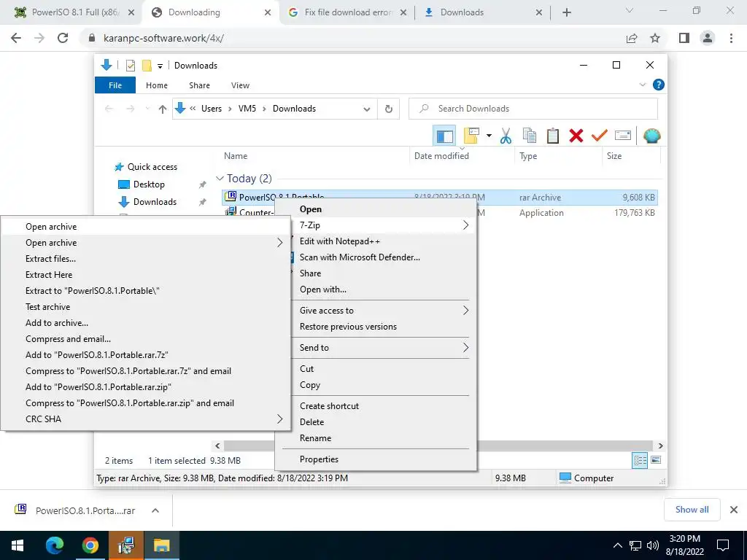Viewport: 747px width, 560px height.
Task: Expand Send to submenu
Action: coord(466,348)
